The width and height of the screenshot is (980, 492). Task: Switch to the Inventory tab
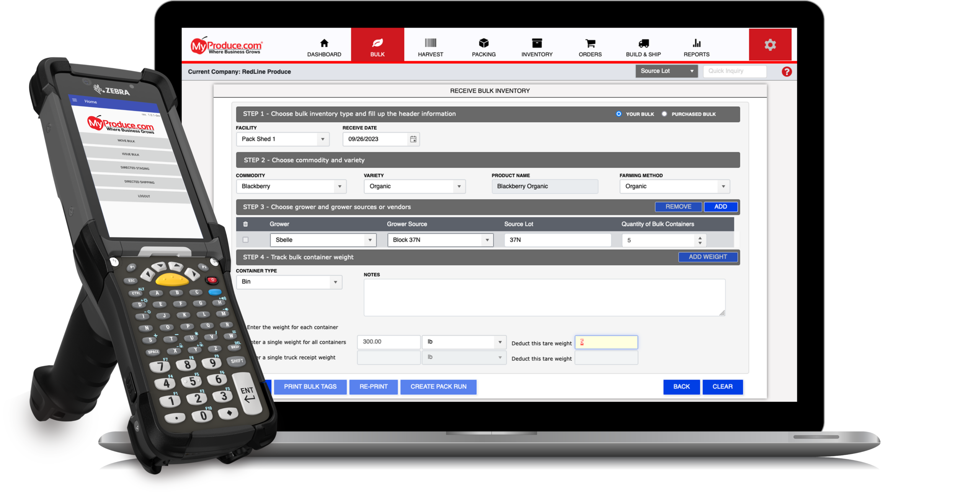click(537, 48)
